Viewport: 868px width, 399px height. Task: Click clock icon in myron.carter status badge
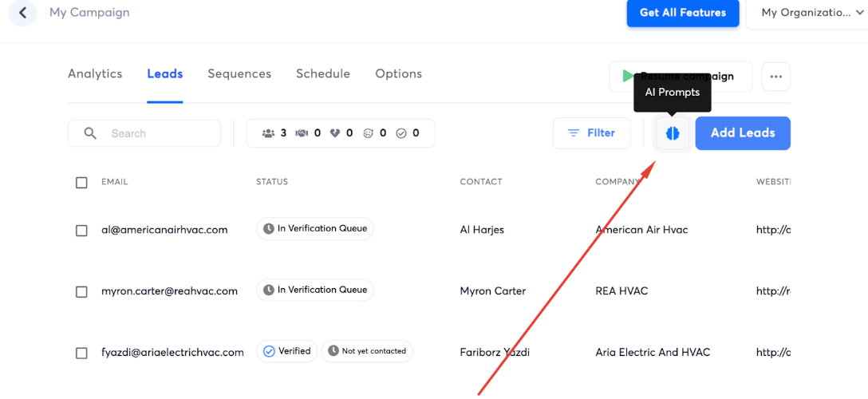tap(269, 290)
